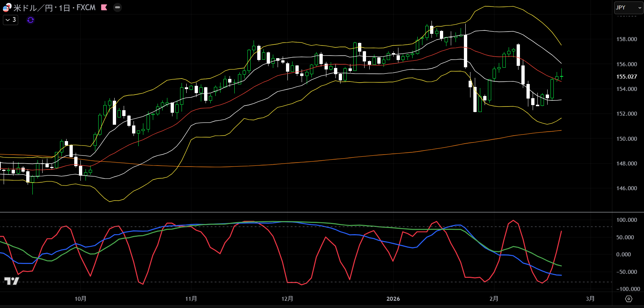Click the 3月 label on time axis
644x308 pixels.
[590, 299]
